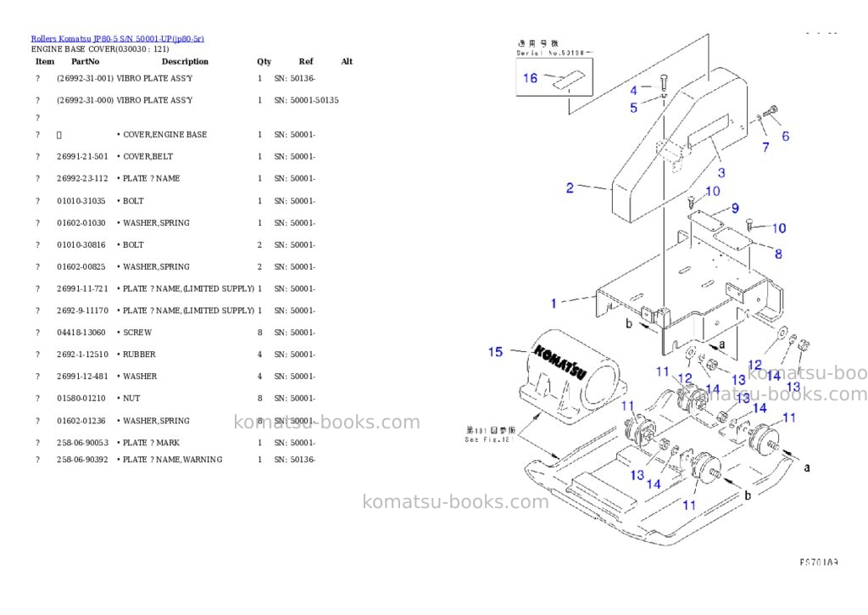Click callout number 3 on diagram
The image size is (868, 615).
(x=721, y=173)
